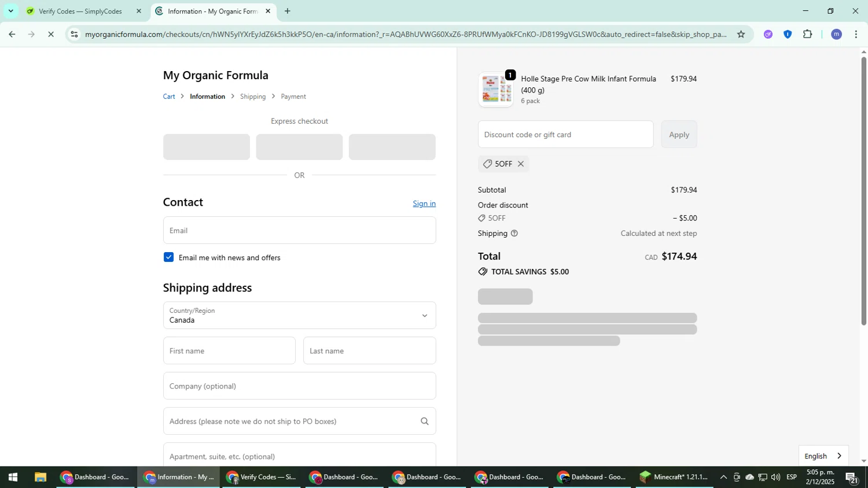Viewport: 868px width, 488px height.
Task: Click the page vertical scrollbar
Action: [x=864, y=191]
